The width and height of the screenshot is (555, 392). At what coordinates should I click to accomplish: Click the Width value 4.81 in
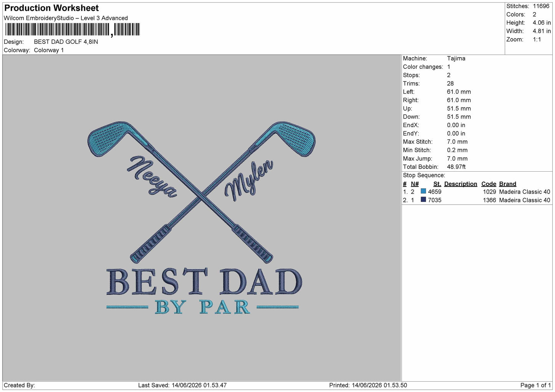(542, 31)
